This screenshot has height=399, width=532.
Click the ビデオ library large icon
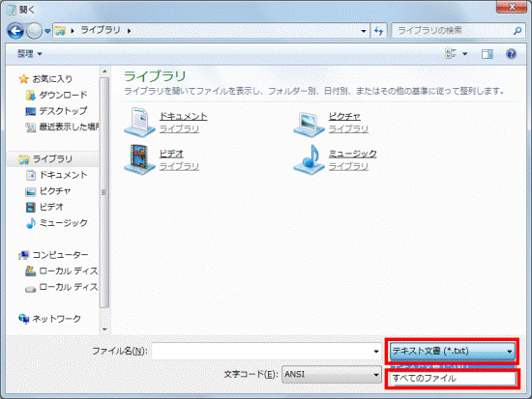click(x=139, y=159)
